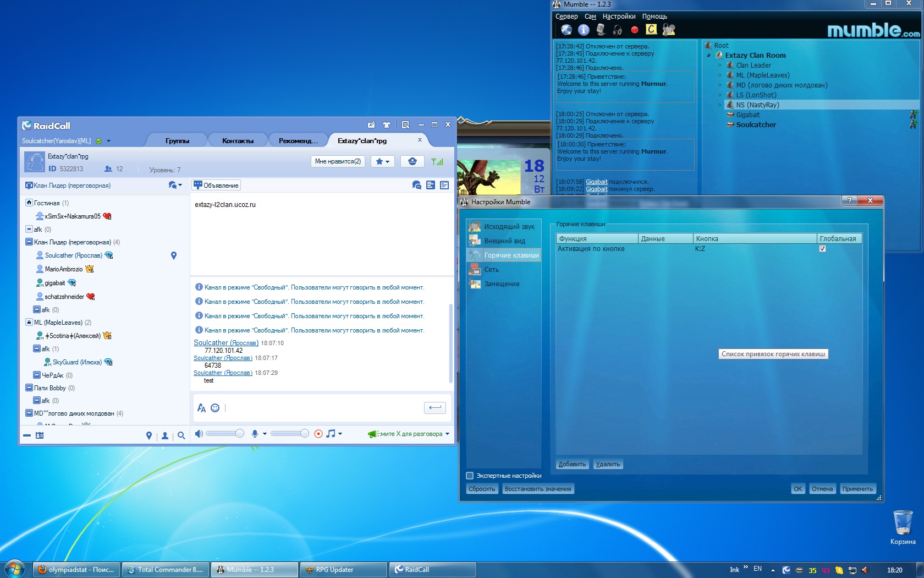Open Рекоменд... tab in RaidCall
Screen dimensions: 924x578
pyautogui.click(x=298, y=141)
